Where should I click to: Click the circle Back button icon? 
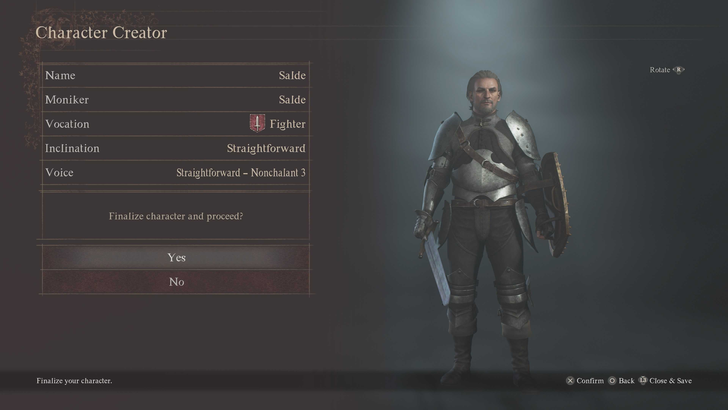[x=612, y=381]
